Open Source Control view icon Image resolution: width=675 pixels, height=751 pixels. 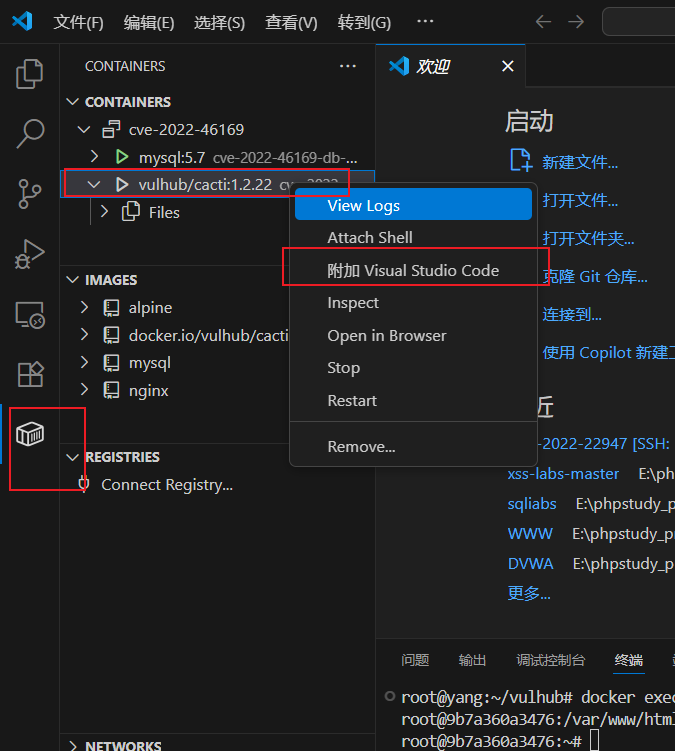[x=30, y=194]
